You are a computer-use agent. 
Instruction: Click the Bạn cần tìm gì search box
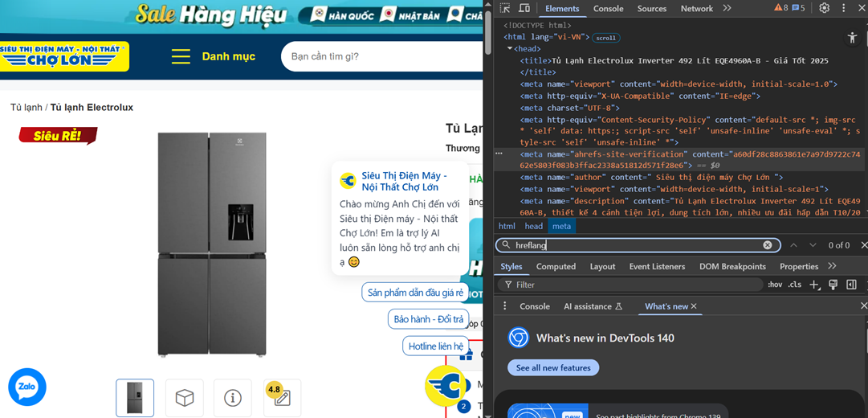point(381,56)
